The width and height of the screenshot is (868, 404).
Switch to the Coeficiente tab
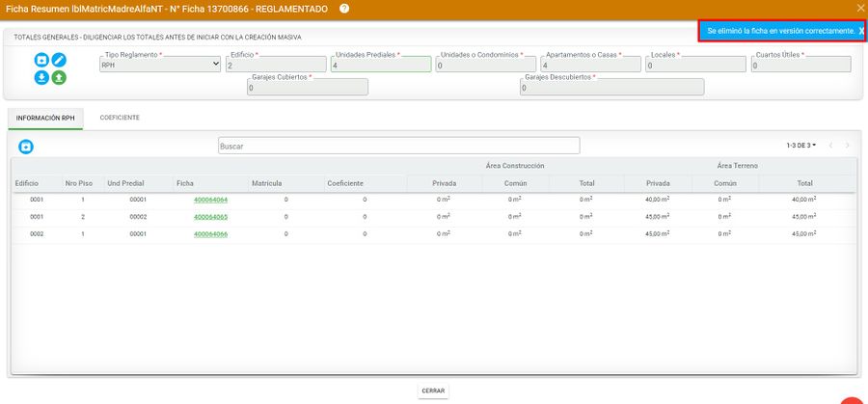(120, 118)
